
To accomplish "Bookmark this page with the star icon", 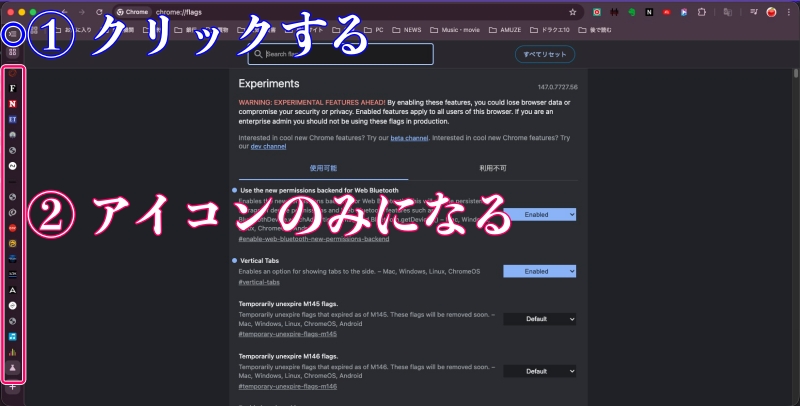I will click(572, 12).
